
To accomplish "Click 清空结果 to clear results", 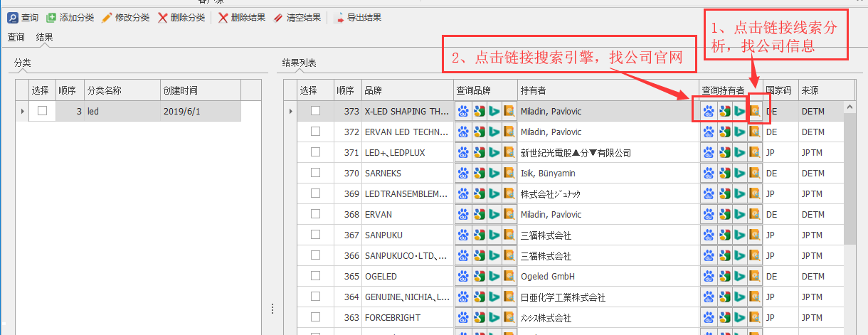I will click(297, 17).
